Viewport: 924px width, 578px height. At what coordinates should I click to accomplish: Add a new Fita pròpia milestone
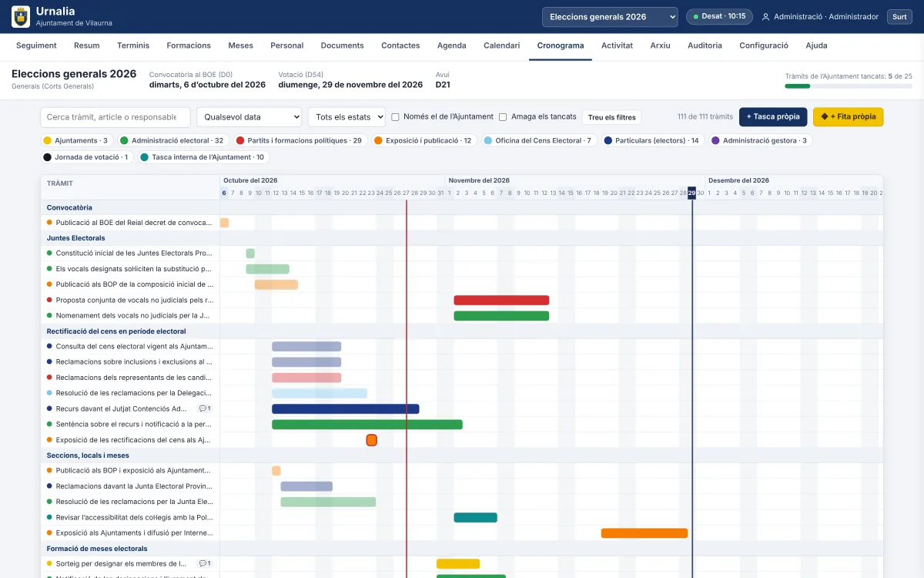tap(849, 117)
